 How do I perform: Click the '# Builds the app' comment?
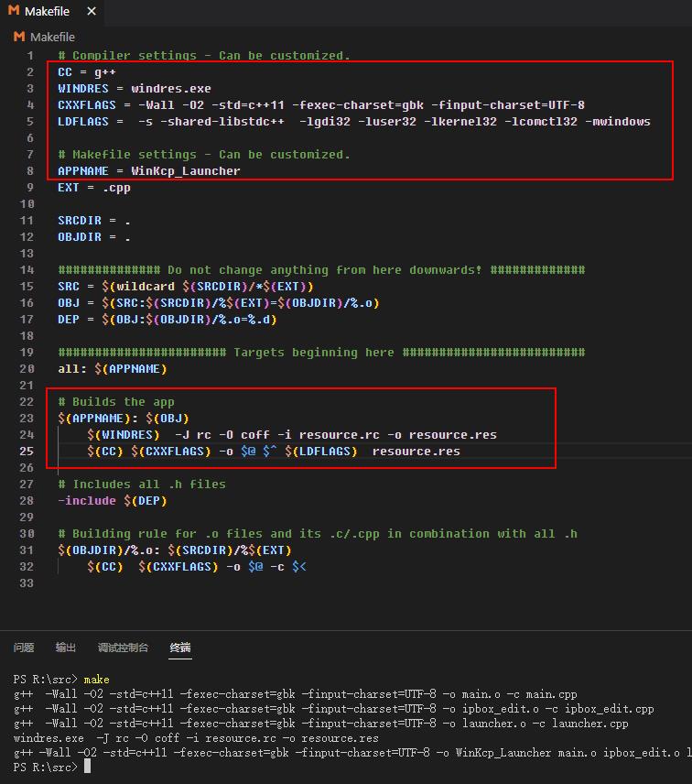tap(116, 402)
